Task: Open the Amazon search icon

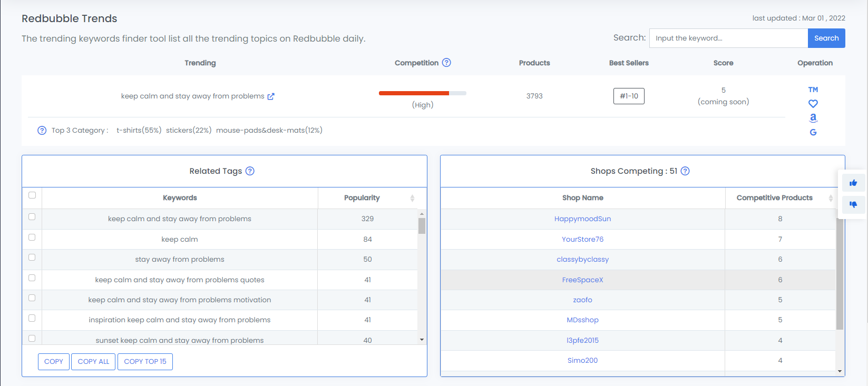Action: coord(813,118)
